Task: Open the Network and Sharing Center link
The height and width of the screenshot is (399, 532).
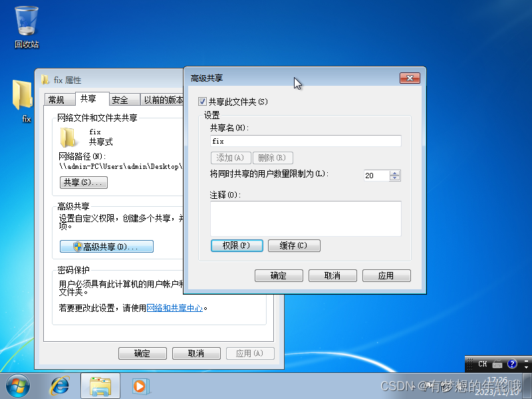Action: [174, 308]
